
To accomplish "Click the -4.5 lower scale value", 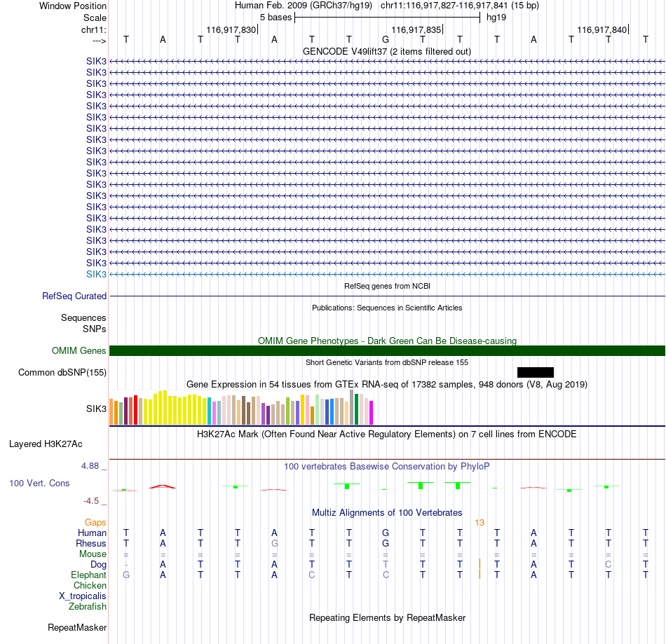I will [91, 501].
